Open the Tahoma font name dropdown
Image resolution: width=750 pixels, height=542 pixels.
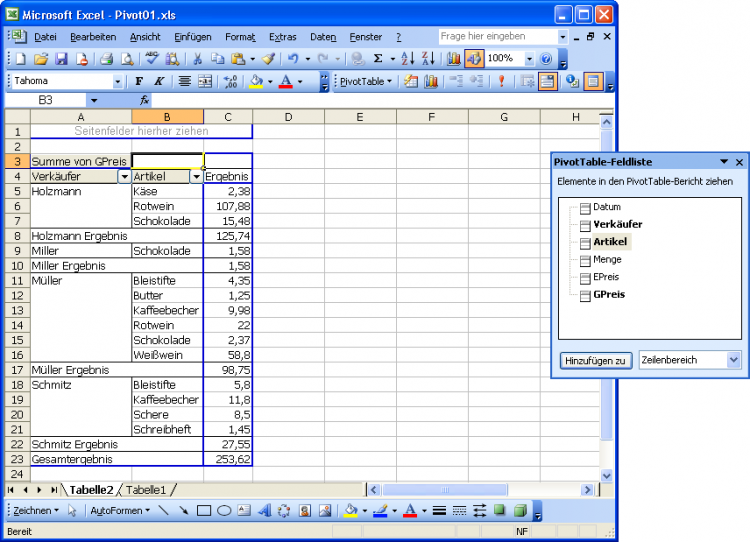[118, 81]
